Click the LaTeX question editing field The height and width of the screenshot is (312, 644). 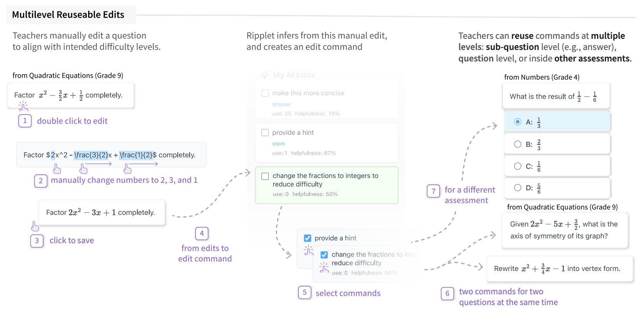111,155
